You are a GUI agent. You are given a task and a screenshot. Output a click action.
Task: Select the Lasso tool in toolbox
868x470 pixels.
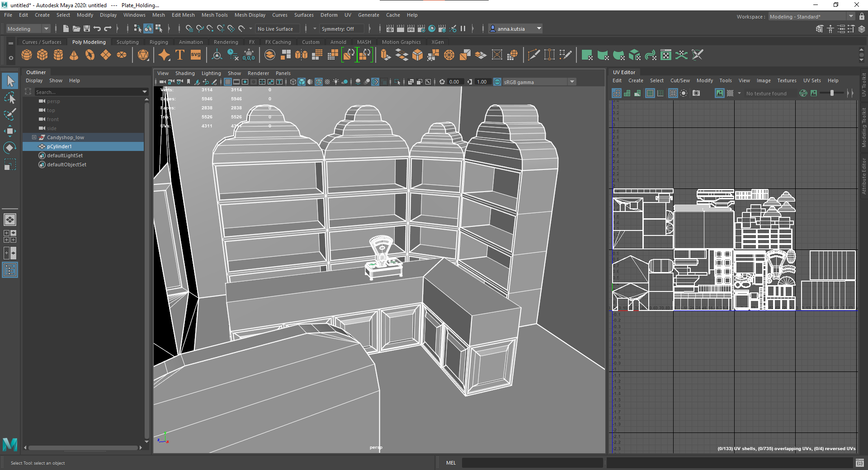[10, 98]
